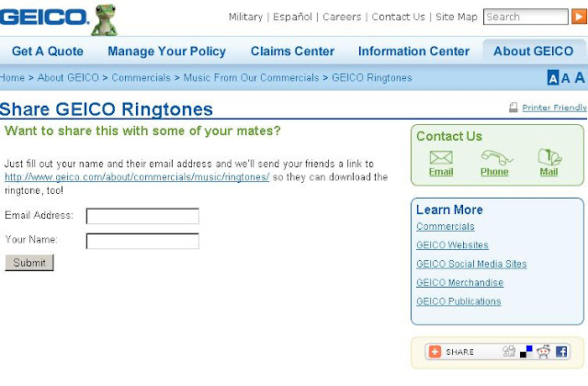Share via the Facebook icon
The width and height of the screenshot is (588, 386).
[561, 352]
